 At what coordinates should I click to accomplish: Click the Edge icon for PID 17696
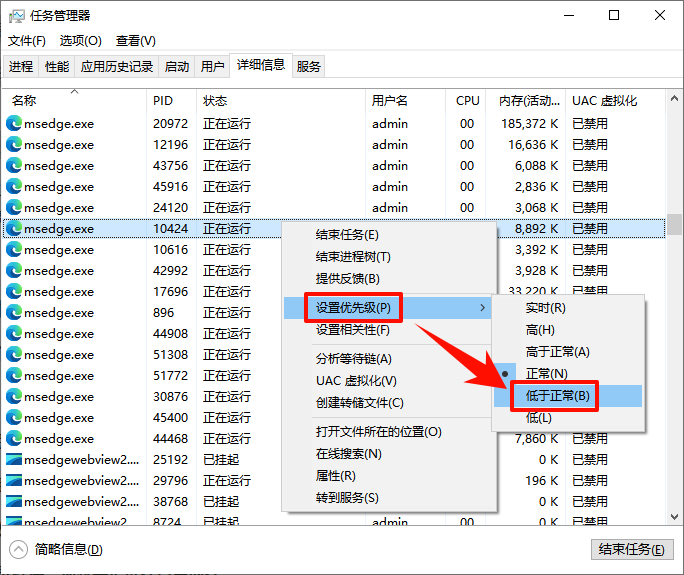tap(14, 291)
